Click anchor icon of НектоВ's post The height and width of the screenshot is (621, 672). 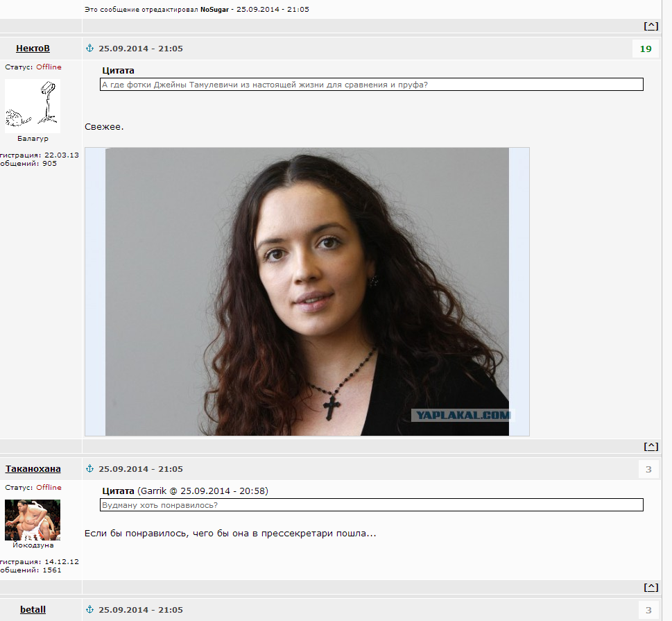(x=89, y=48)
